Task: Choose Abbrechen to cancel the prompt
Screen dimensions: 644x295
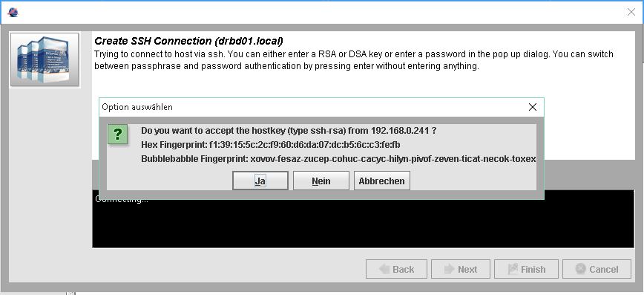Action: point(382,181)
